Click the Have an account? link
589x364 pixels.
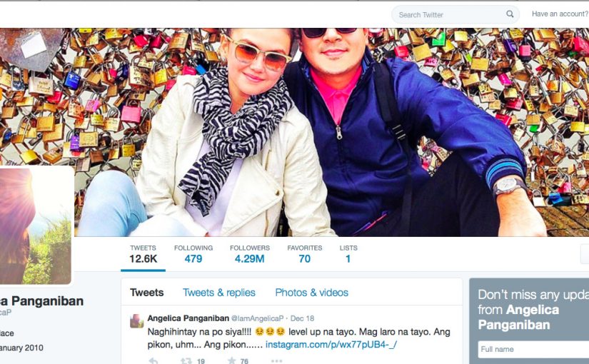[560, 14]
